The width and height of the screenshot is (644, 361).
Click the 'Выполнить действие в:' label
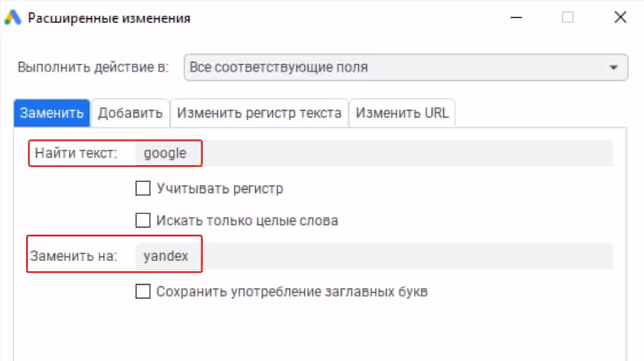93,67
